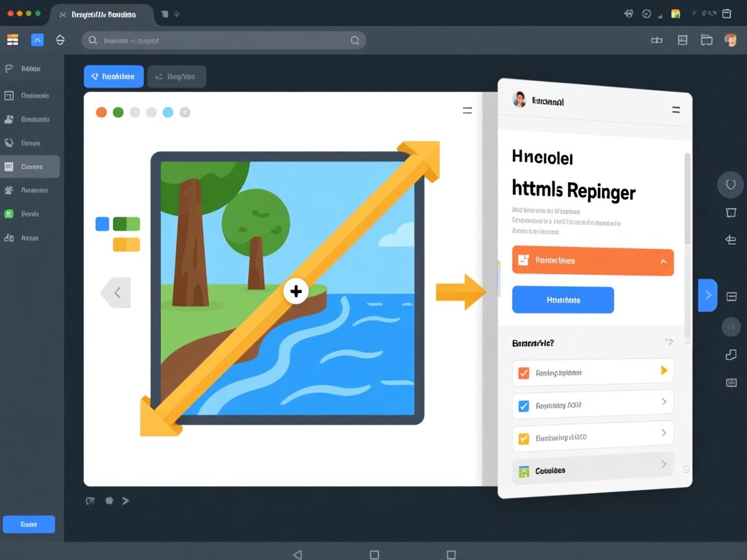Image resolution: width=747 pixels, height=560 pixels.
Task: Toggle the yellow checkbox in options list
Action: [x=524, y=439]
